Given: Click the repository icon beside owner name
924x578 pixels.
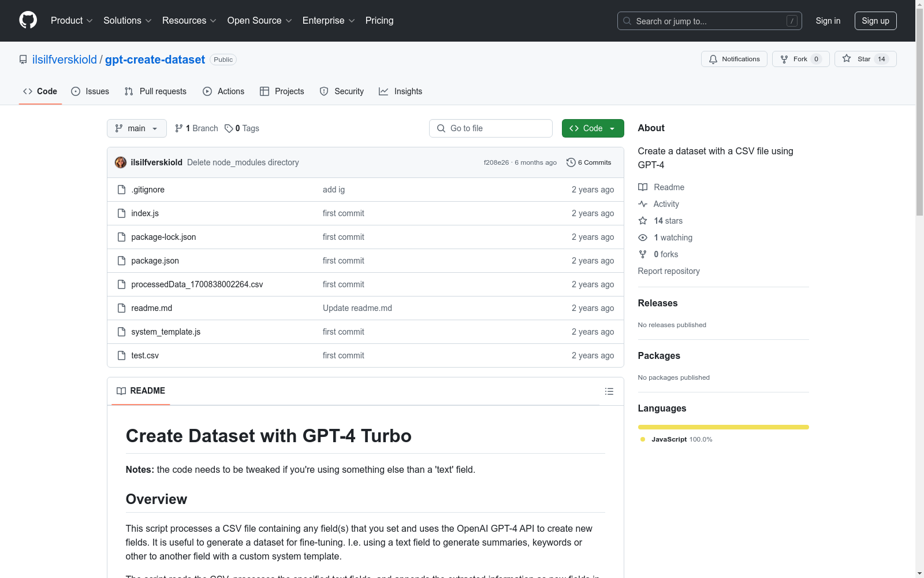Looking at the screenshot, I should click(23, 60).
